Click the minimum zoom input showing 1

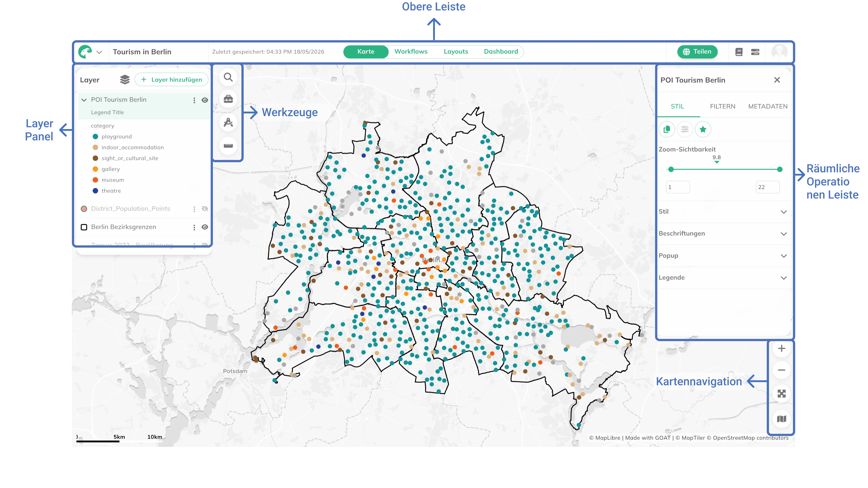coord(678,187)
